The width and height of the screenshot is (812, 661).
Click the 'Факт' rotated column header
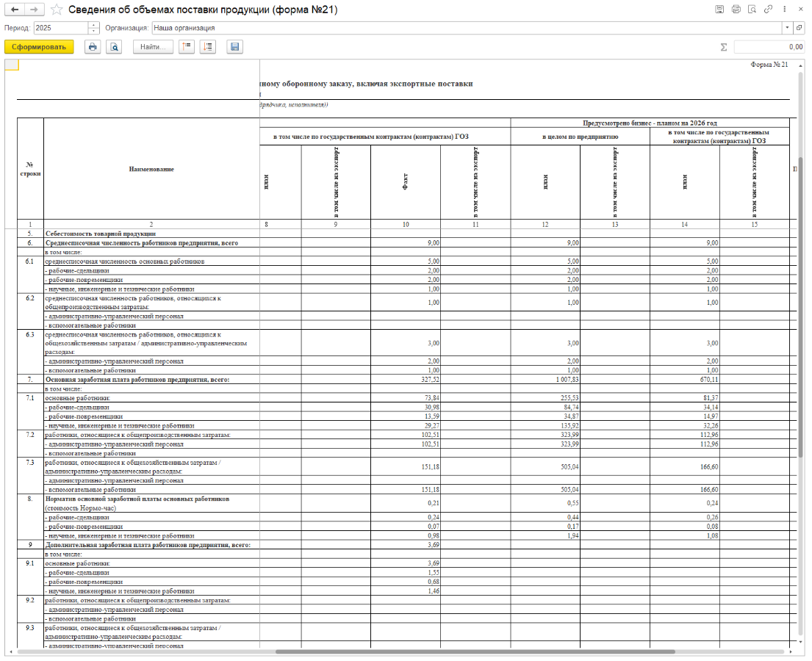point(406,182)
